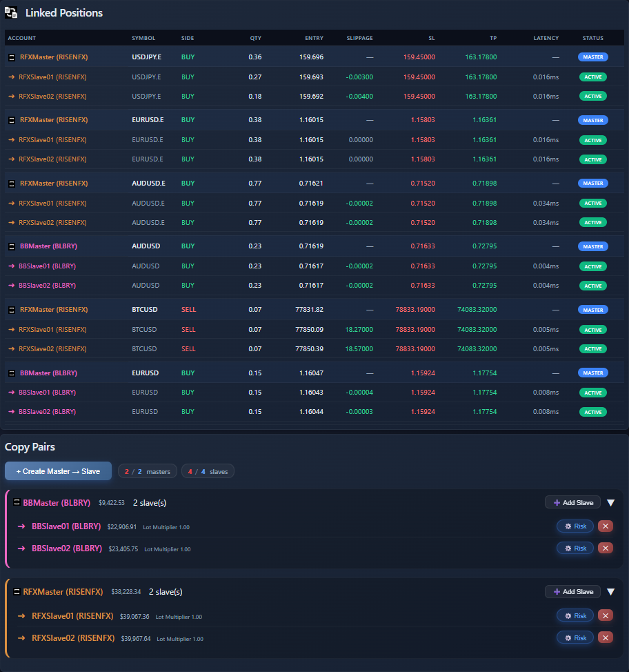Open Risk settings for RFXSlave01
Viewport: 629px width, 672px height.
575,616
